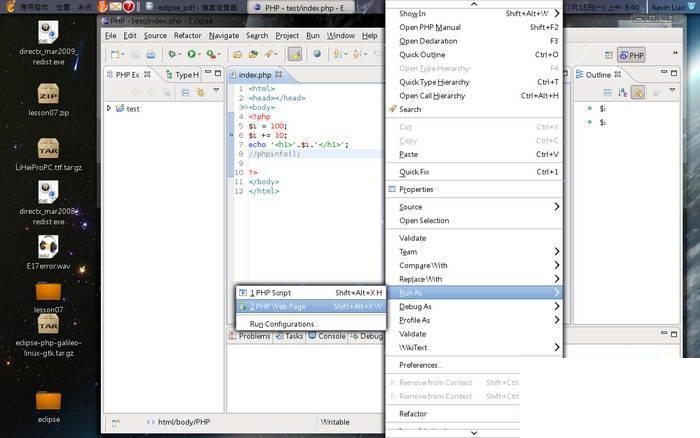Open the Outline view menu triangle
This screenshot has height=438, width=700.
click(x=672, y=90)
